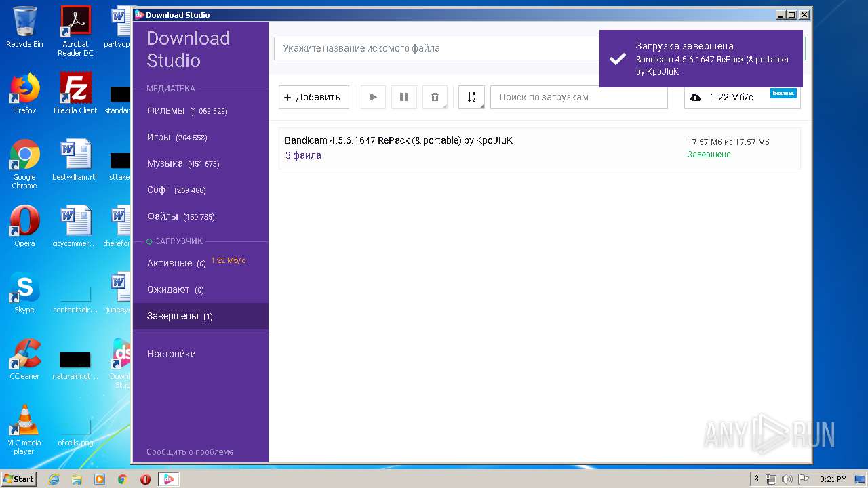Select the Bandicam 4.5.6.1647 RePack download row
The width and height of the screenshot is (868, 488).
539,148
